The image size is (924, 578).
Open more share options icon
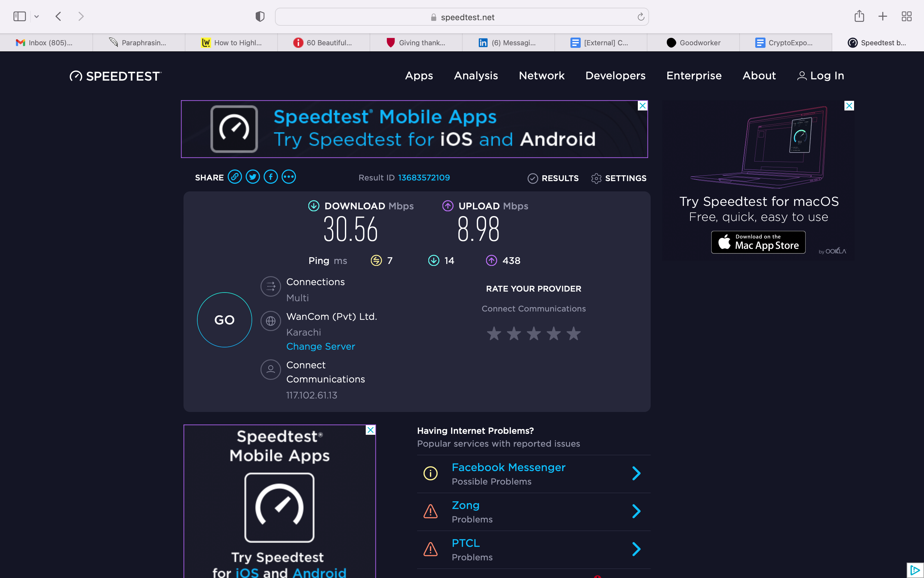tap(289, 177)
